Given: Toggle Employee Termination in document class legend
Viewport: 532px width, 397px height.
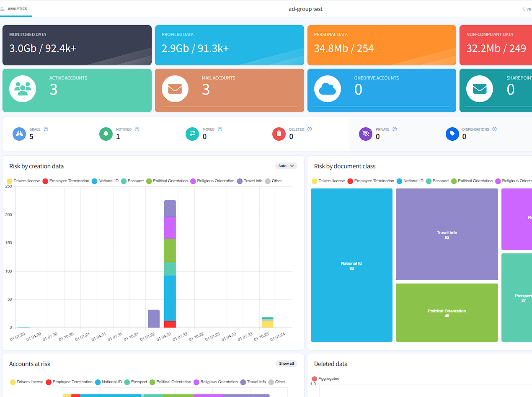Looking at the screenshot, I should click(371, 181).
